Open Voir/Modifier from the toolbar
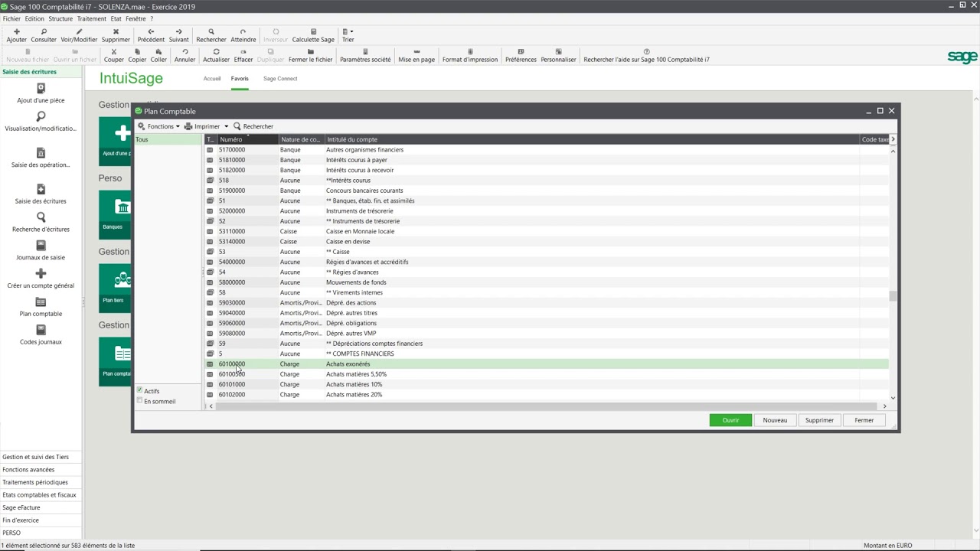The height and width of the screenshot is (551, 980). [79, 36]
